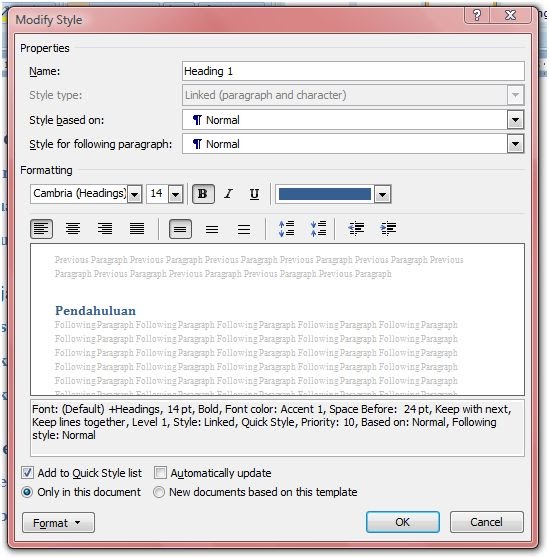549x559 pixels.
Task: Open the font size dropdown arrow
Action: (x=175, y=194)
